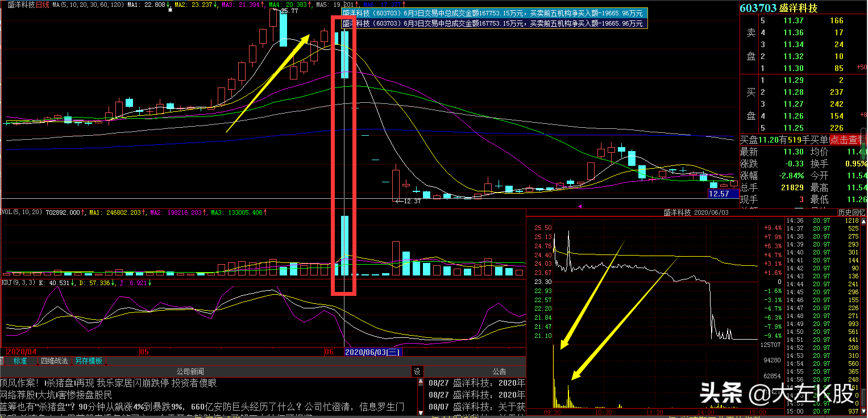
Task: Open the news headline starting with 顶风作案
Action: click(x=108, y=383)
